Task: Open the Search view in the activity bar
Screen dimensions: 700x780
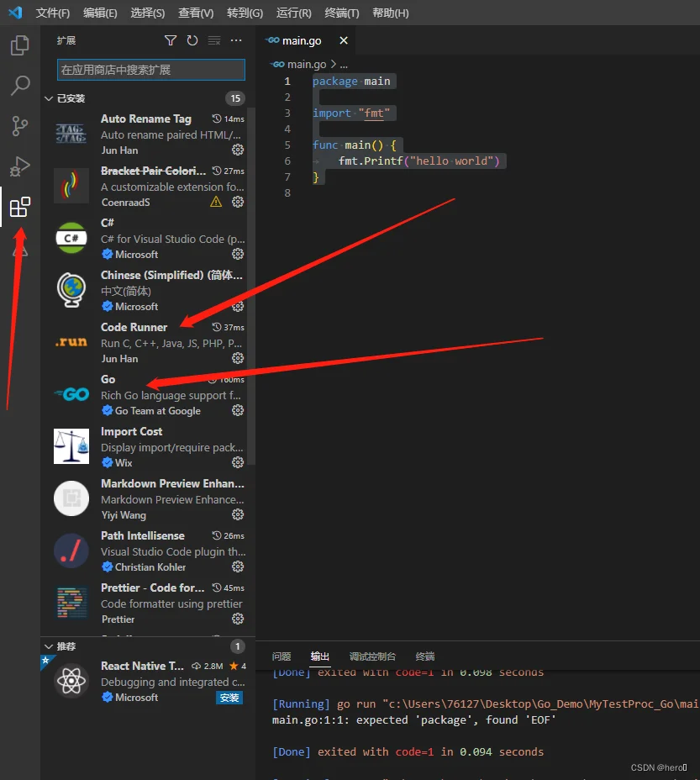Action: pyautogui.click(x=20, y=86)
